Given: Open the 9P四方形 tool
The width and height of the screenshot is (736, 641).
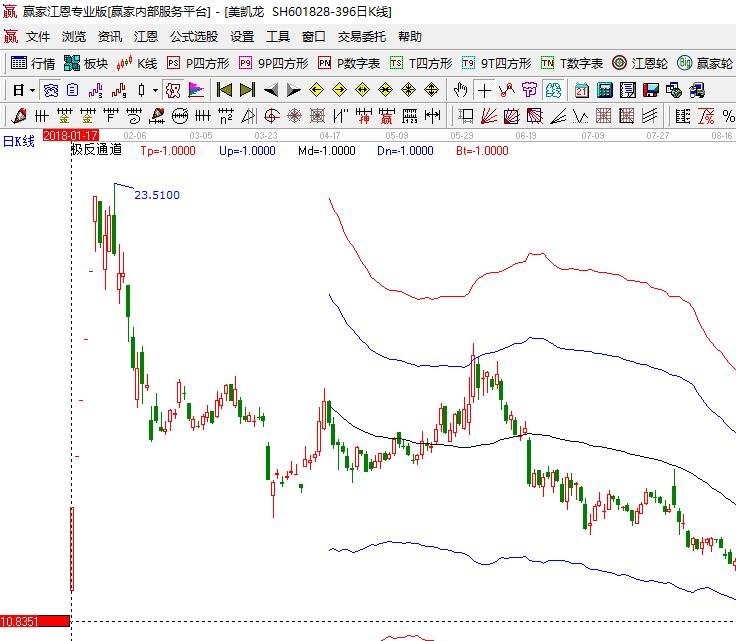Looking at the screenshot, I should click(x=274, y=63).
